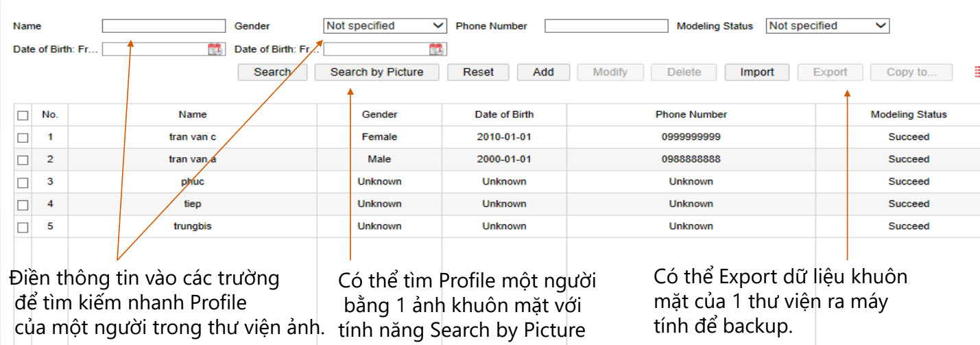Screen dimensions: 980x345
Task: Select the tran van a row name
Action: pos(192,159)
